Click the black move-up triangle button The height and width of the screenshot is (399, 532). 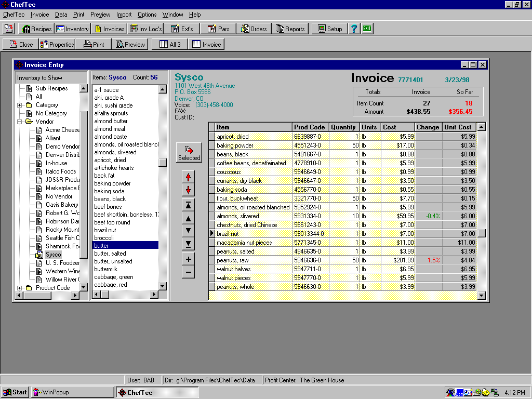point(188,219)
